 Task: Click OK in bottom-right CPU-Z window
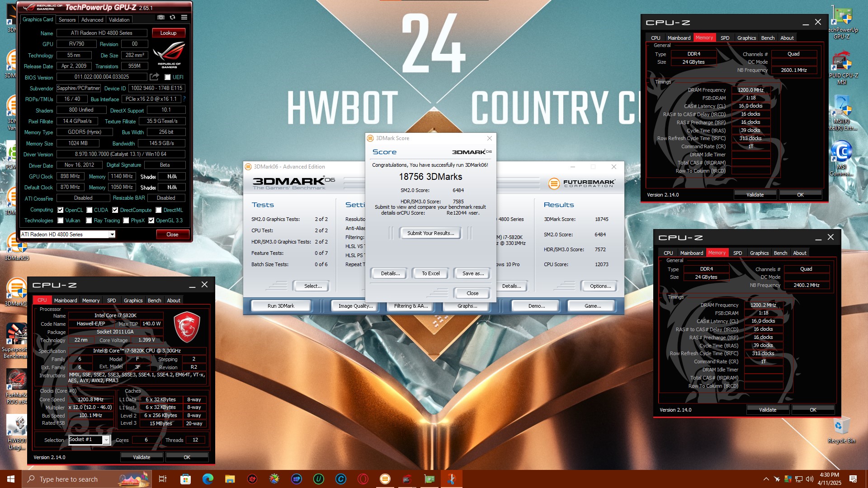pyautogui.click(x=813, y=410)
